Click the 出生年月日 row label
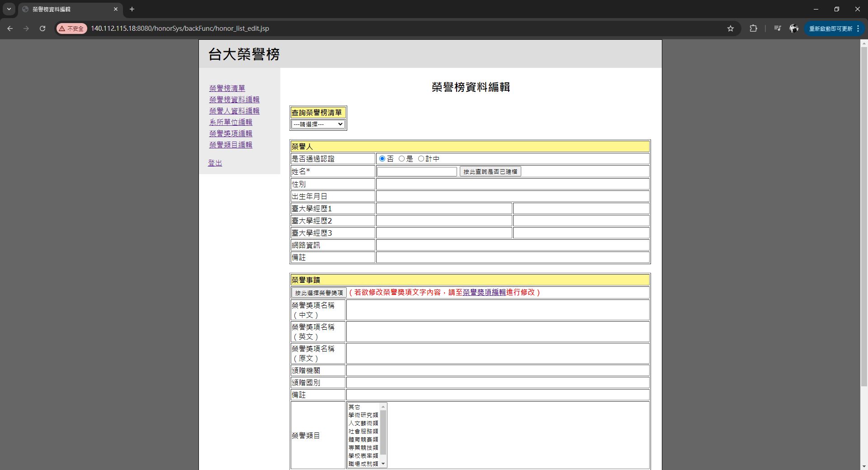The height and width of the screenshot is (470, 868). (x=310, y=196)
